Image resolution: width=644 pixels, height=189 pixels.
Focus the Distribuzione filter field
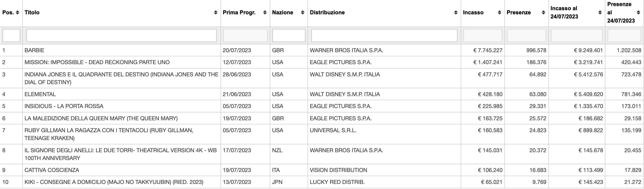(384, 35)
